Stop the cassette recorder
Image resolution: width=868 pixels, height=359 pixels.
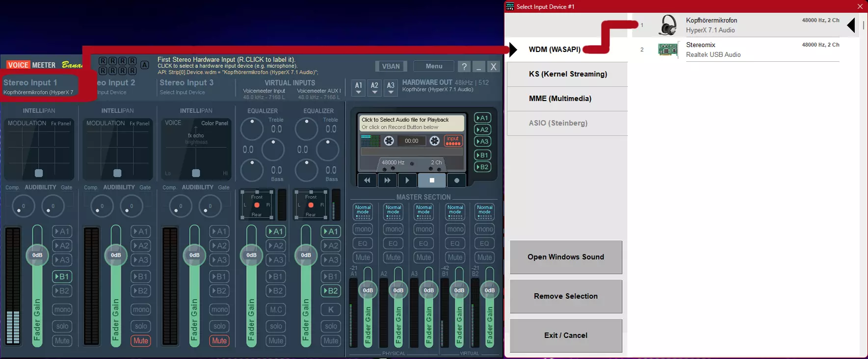click(432, 180)
